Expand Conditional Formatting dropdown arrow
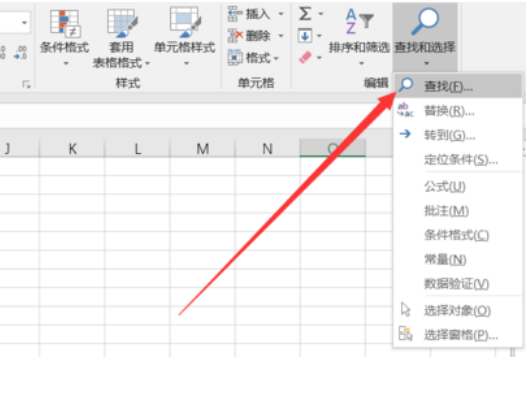Viewport: 527px width, 406px height. [66, 63]
